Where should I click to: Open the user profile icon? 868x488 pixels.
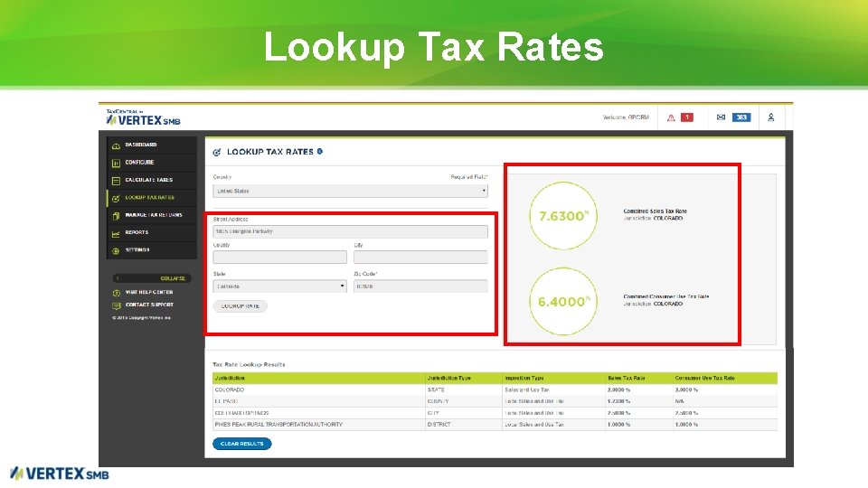click(770, 117)
